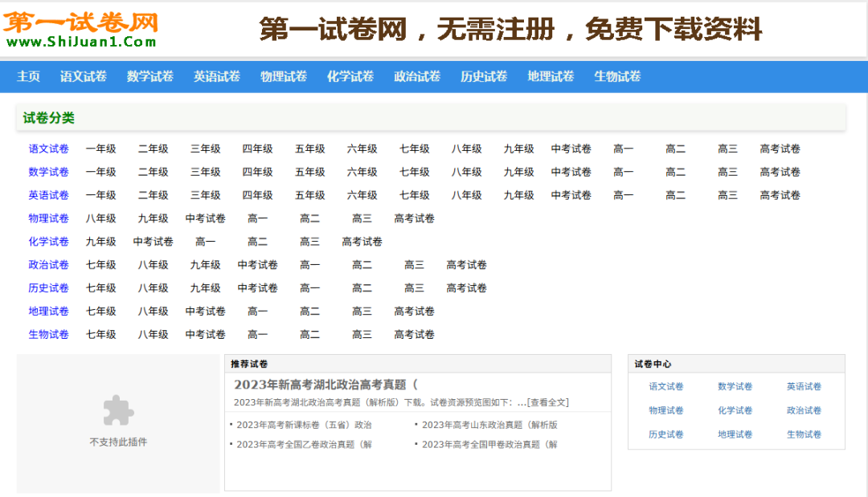
Task: Open 高考试卷 in the 语文试卷 category row
Action: point(780,149)
